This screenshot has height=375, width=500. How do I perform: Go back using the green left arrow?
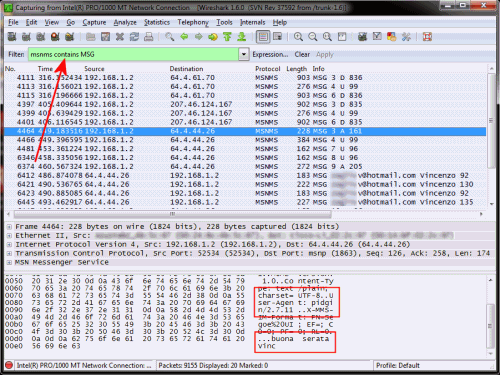coord(184,37)
